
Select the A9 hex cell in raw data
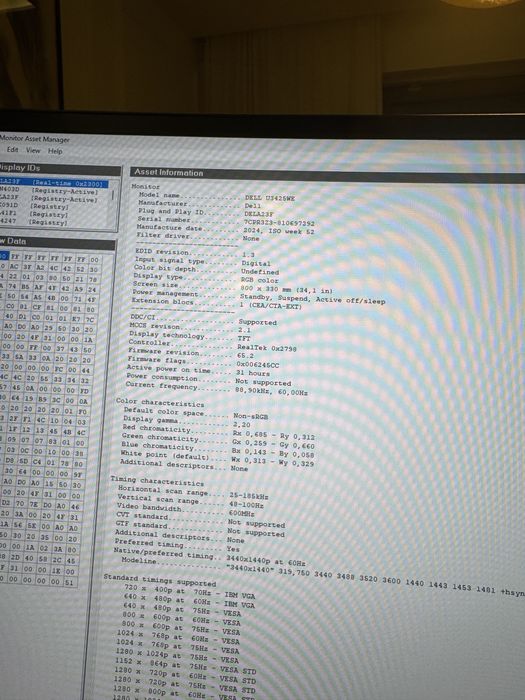[x=79, y=289]
